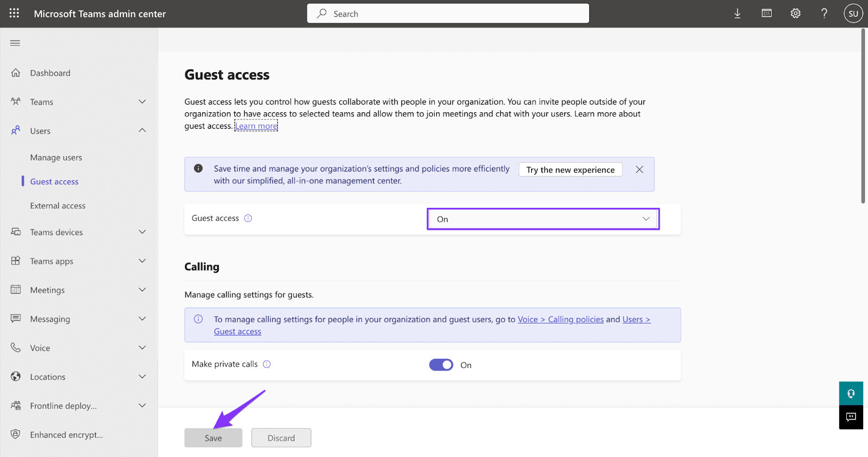Click the help question mark icon

(x=824, y=14)
